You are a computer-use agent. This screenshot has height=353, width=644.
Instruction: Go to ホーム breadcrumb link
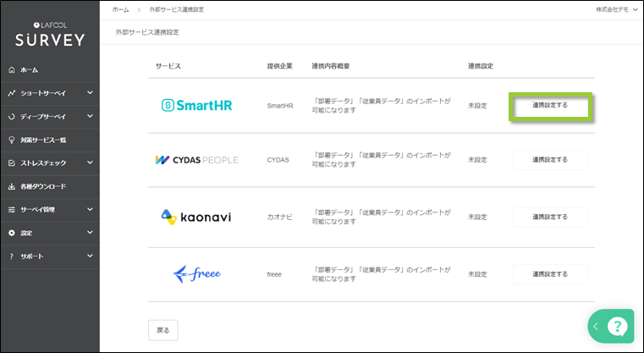pyautogui.click(x=120, y=9)
